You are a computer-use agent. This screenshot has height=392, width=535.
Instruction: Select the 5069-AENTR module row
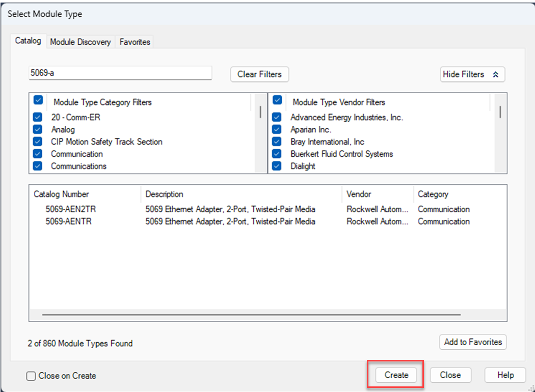tap(268, 221)
